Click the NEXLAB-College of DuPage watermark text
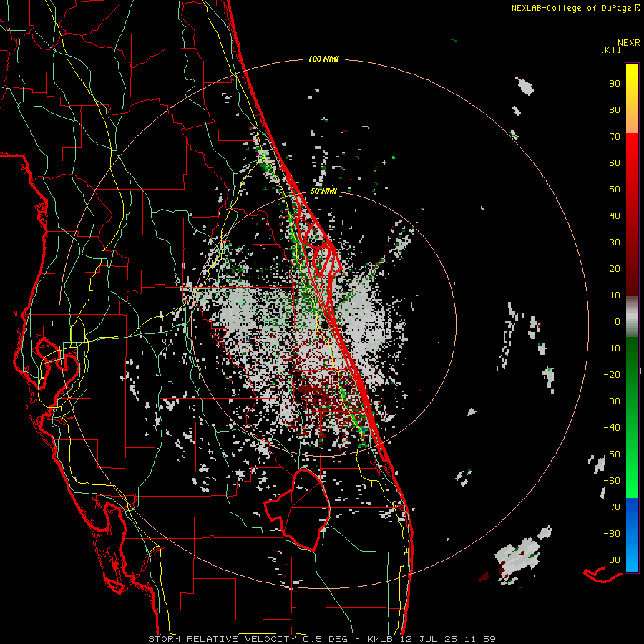This screenshot has height=644, width=644. (575, 8)
